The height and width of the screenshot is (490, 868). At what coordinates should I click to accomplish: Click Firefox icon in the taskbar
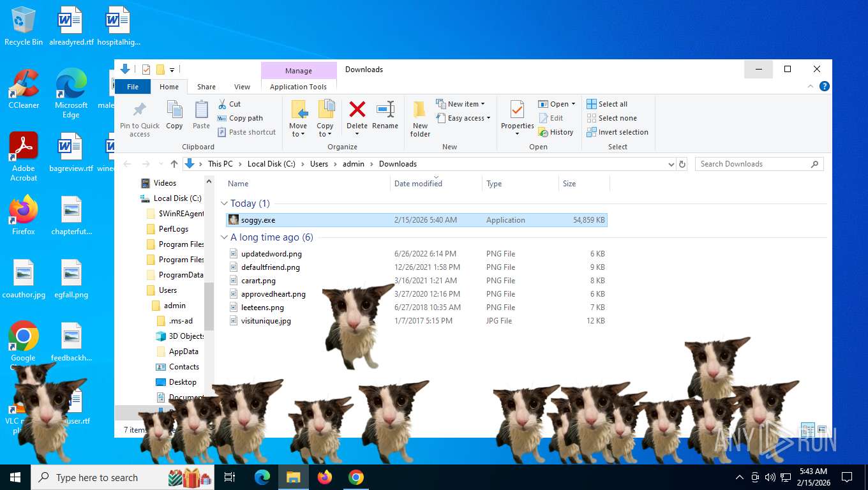click(325, 477)
